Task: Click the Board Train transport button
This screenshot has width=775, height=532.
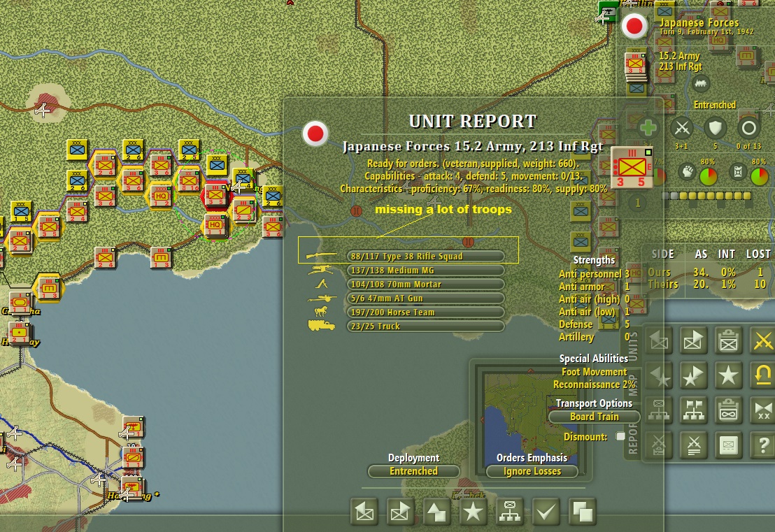Action: point(594,417)
